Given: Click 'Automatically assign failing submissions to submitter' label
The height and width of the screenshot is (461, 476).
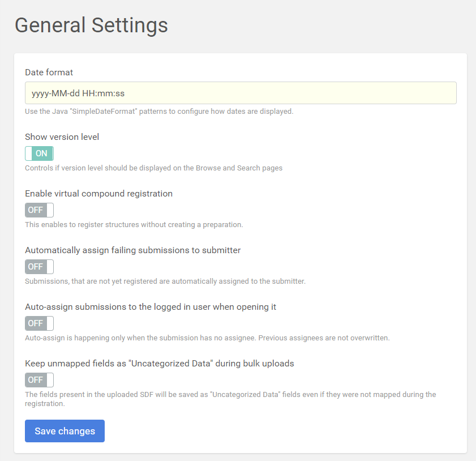Looking at the screenshot, I should 133,250.
